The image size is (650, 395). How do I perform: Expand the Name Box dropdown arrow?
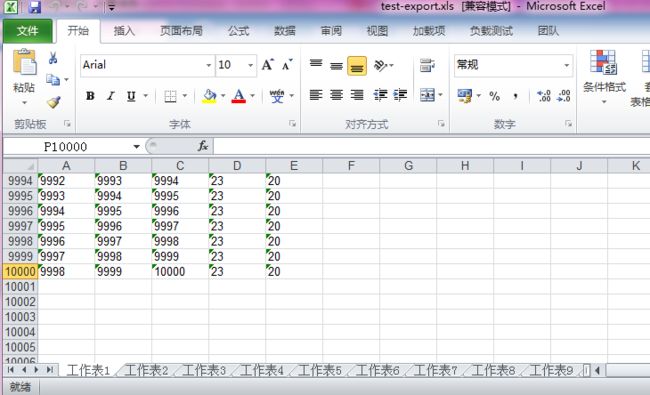click(136, 147)
